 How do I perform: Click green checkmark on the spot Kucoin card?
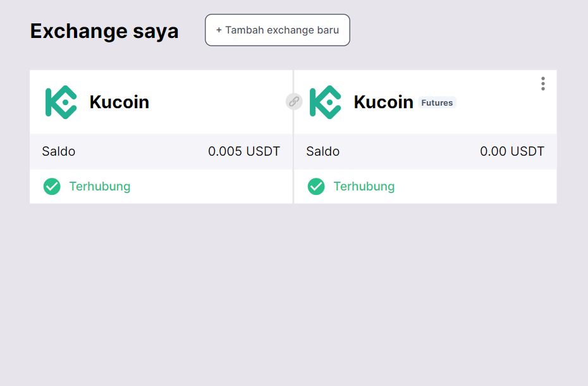pyautogui.click(x=52, y=187)
